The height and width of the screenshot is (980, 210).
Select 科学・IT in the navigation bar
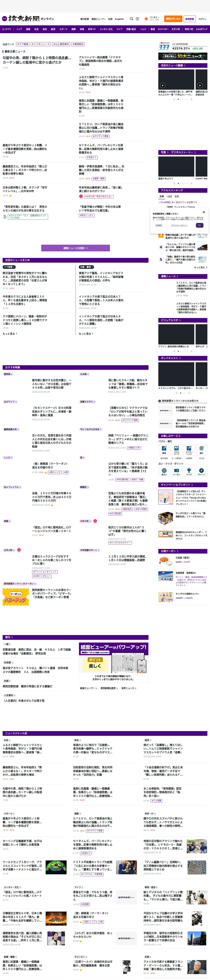[x=92, y=29]
